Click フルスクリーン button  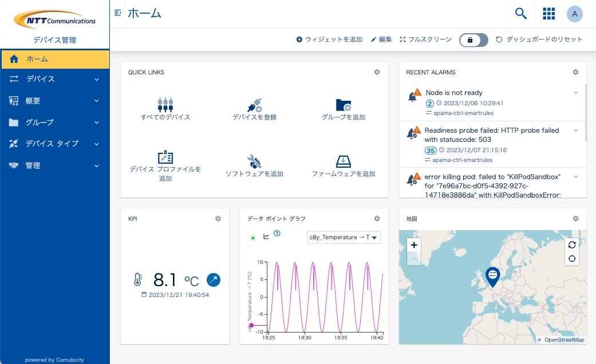click(x=426, y=39)
